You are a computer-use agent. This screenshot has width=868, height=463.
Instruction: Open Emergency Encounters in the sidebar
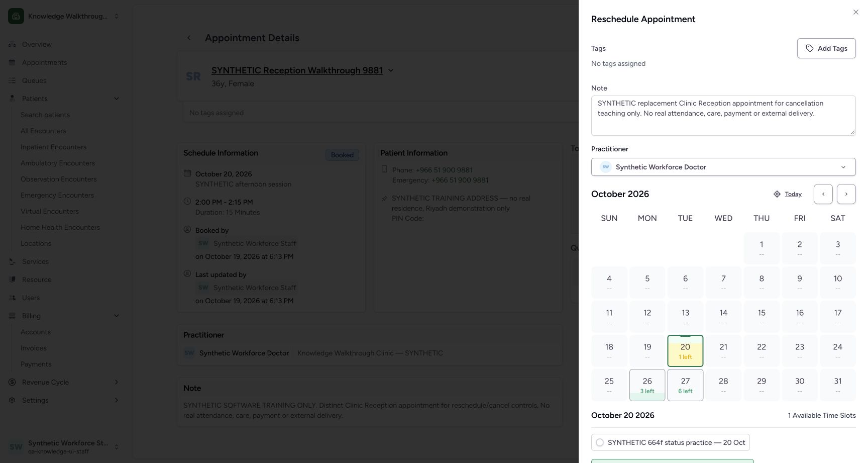click(57, 195)
